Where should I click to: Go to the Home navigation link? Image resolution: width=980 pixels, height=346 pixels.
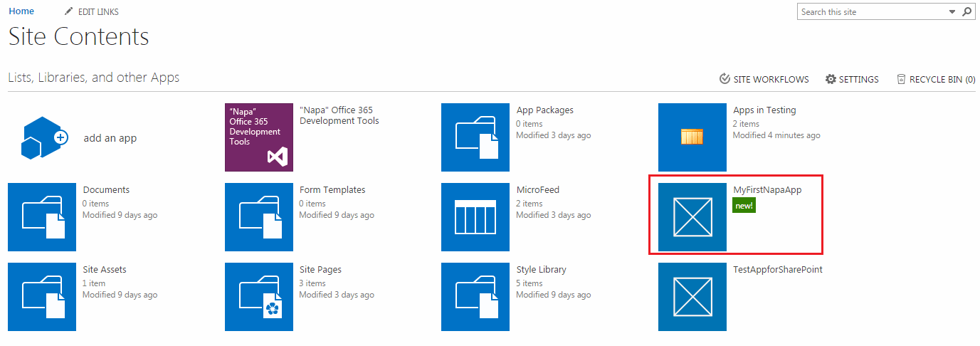point(21,11)
